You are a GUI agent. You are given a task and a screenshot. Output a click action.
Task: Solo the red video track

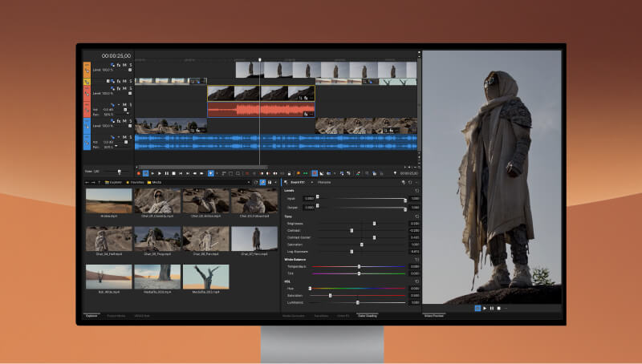[x=131, y=88]
